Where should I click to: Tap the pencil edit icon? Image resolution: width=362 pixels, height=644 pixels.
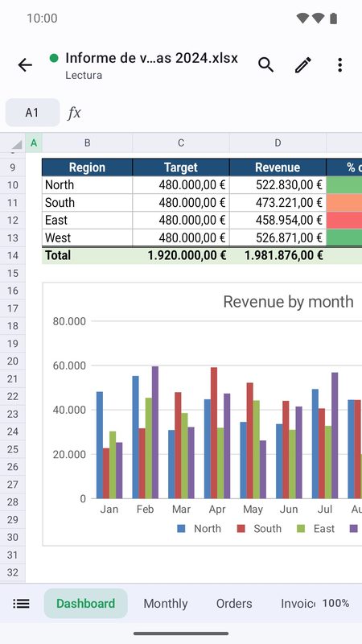click(303, 65)
